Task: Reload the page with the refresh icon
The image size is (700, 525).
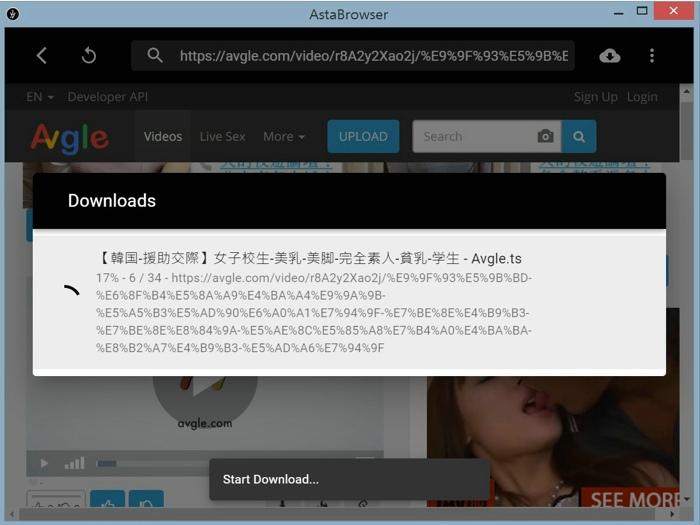Action: [88, 56]
